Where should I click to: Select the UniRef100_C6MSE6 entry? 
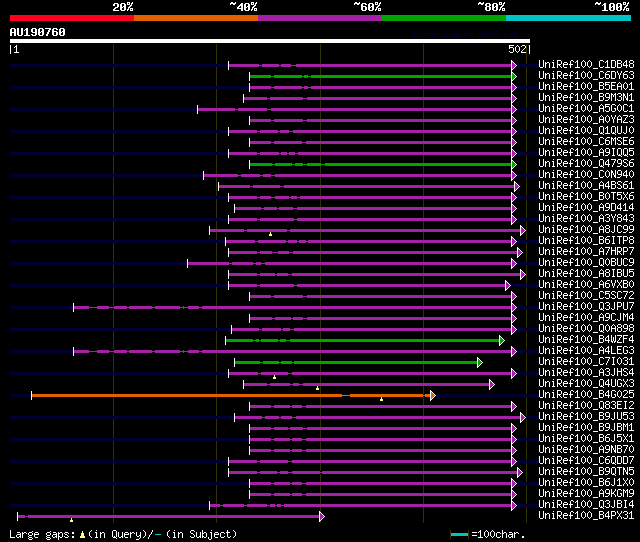pyautogui.click(x=586, y=142)
